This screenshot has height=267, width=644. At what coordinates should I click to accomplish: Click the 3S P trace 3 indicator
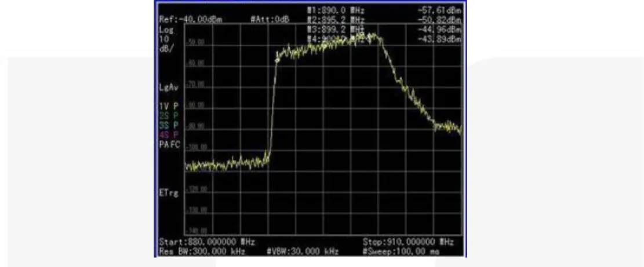169,125
